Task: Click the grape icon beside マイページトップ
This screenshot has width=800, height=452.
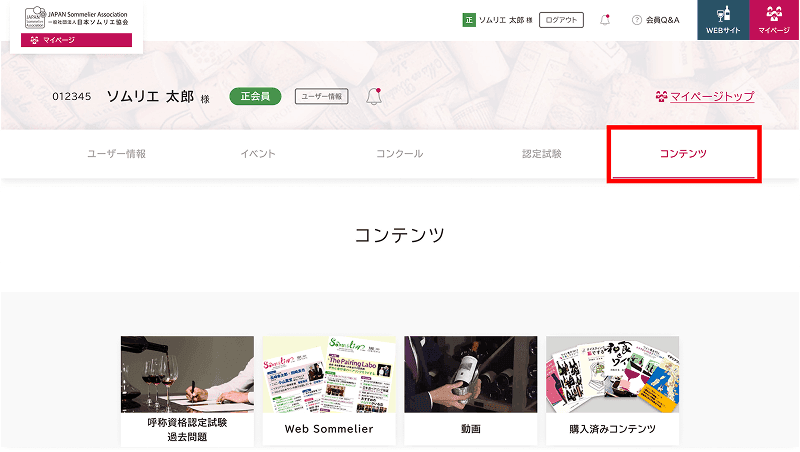Action: (x=662, y=96)
